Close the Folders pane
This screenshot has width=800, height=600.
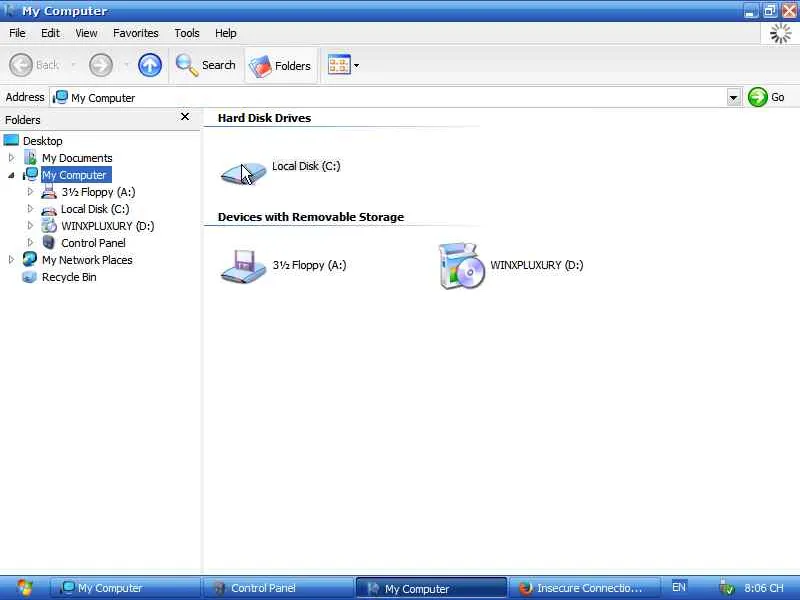click(x=185, y=117)
